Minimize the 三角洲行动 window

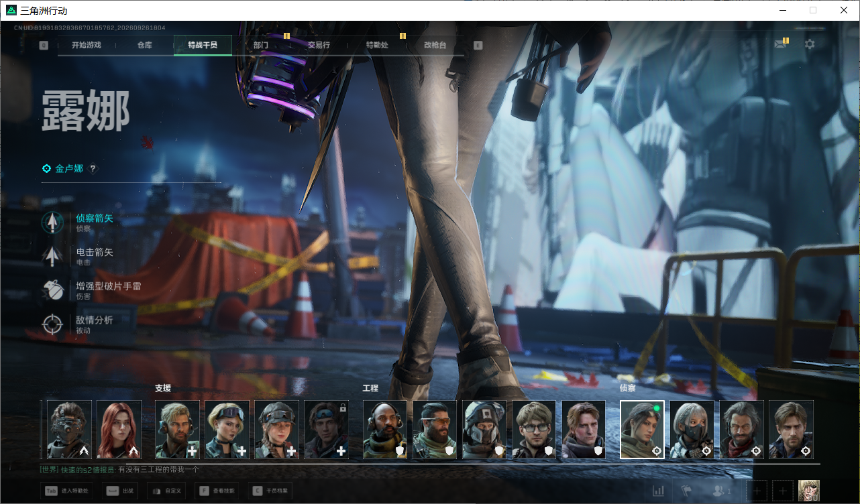[782, 10]
